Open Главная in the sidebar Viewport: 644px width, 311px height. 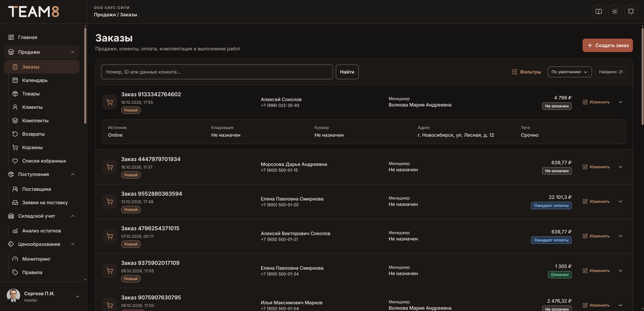[42, 37]
